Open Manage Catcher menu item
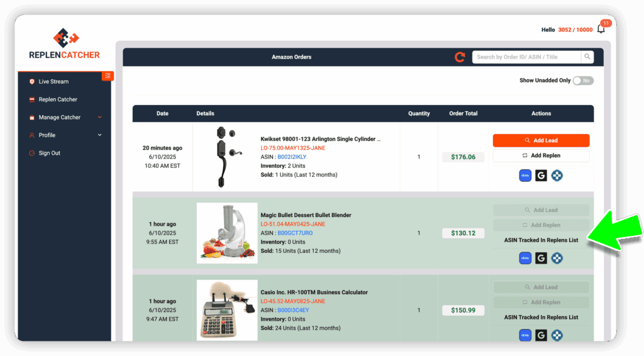 pos(60,118)
